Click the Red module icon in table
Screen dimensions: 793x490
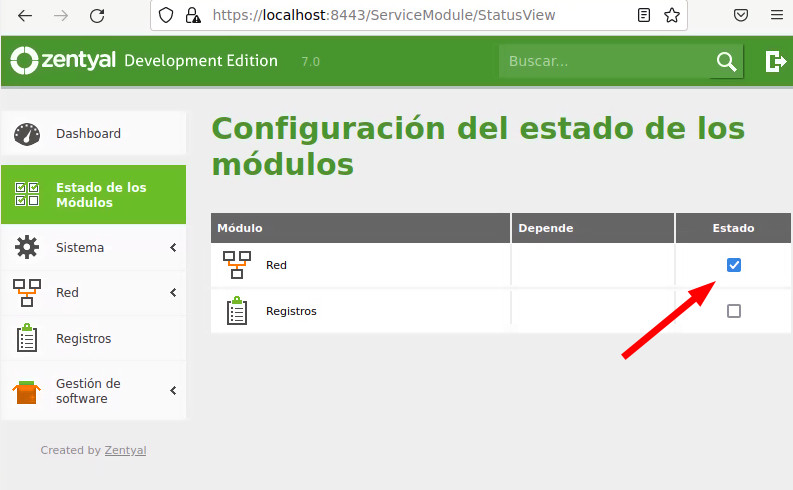237,265
